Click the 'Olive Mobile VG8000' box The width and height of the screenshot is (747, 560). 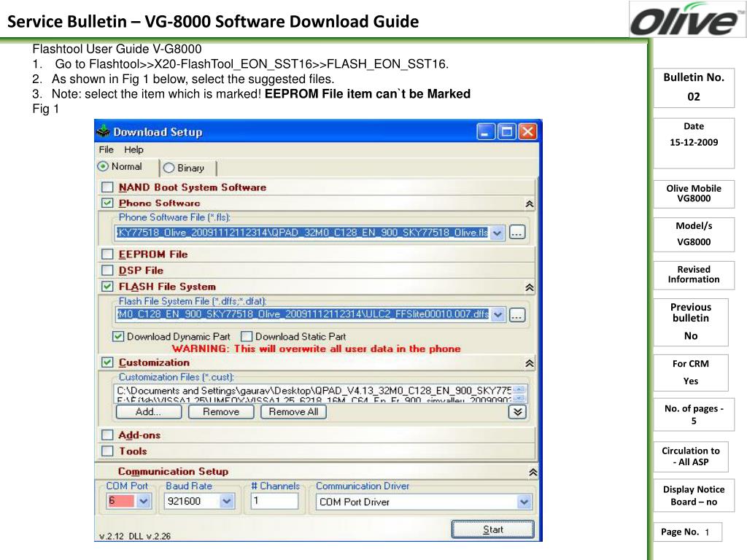[x=694, y=194]
